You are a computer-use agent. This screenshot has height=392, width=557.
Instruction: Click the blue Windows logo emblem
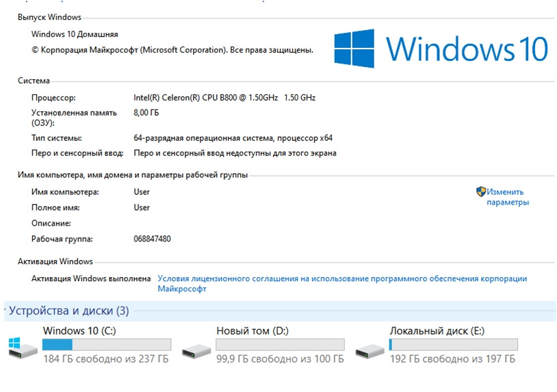point(354,49)
